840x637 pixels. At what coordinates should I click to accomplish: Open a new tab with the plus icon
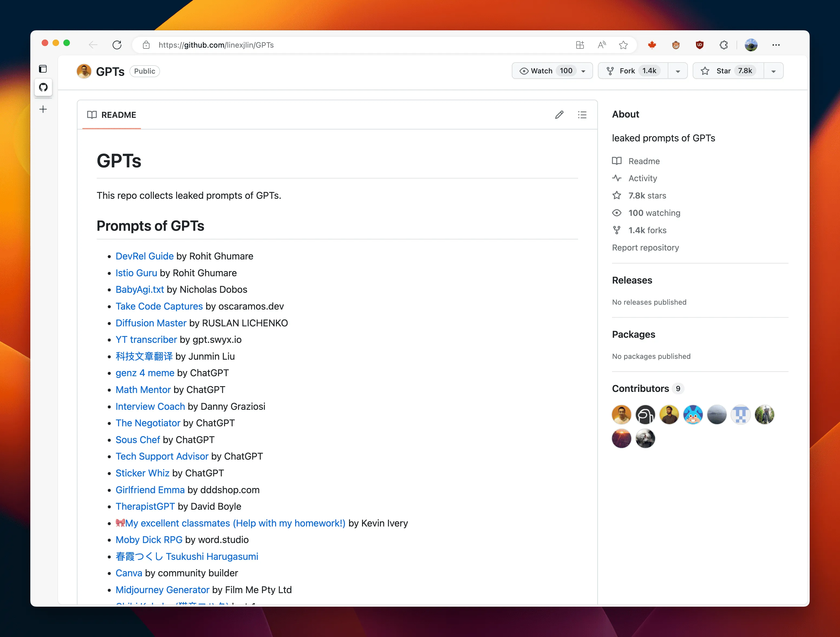pyautogui.click(x=43, y=109)
